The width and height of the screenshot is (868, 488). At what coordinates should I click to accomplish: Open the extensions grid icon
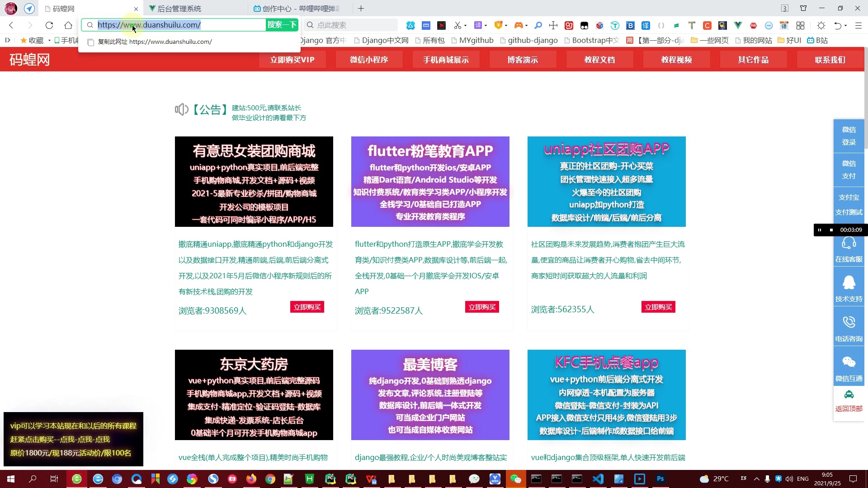[800, 25]
